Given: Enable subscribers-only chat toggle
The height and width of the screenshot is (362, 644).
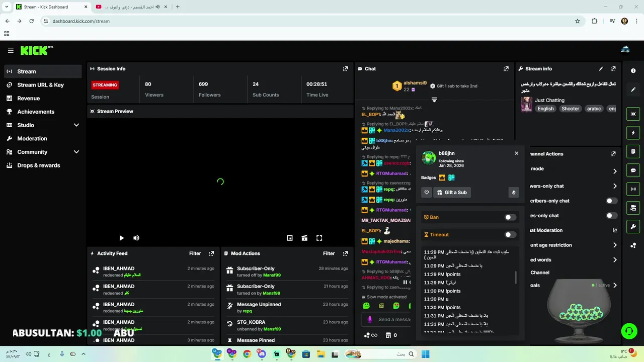Looking at the screenshot, I should pos(611,201).
